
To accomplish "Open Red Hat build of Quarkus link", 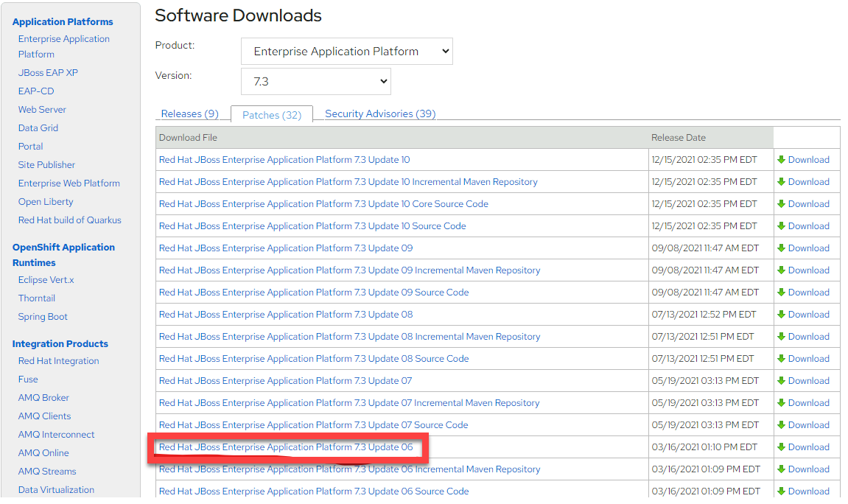I will [x=70, y=220].
